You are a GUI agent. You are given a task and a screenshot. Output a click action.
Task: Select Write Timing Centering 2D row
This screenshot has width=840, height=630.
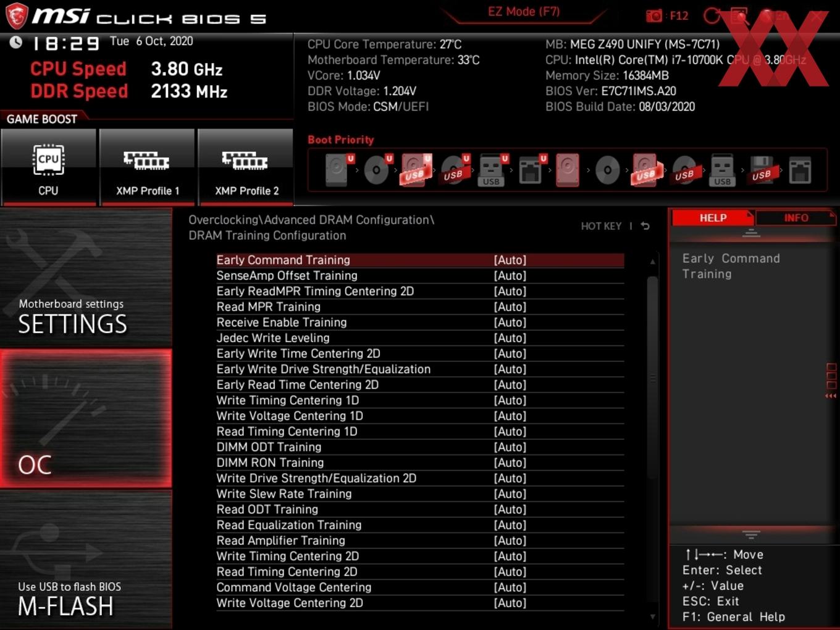click(420, 556)
